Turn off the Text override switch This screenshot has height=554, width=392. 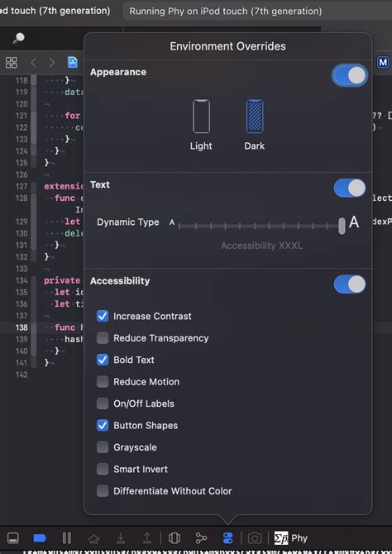click(x=350, y=188)
